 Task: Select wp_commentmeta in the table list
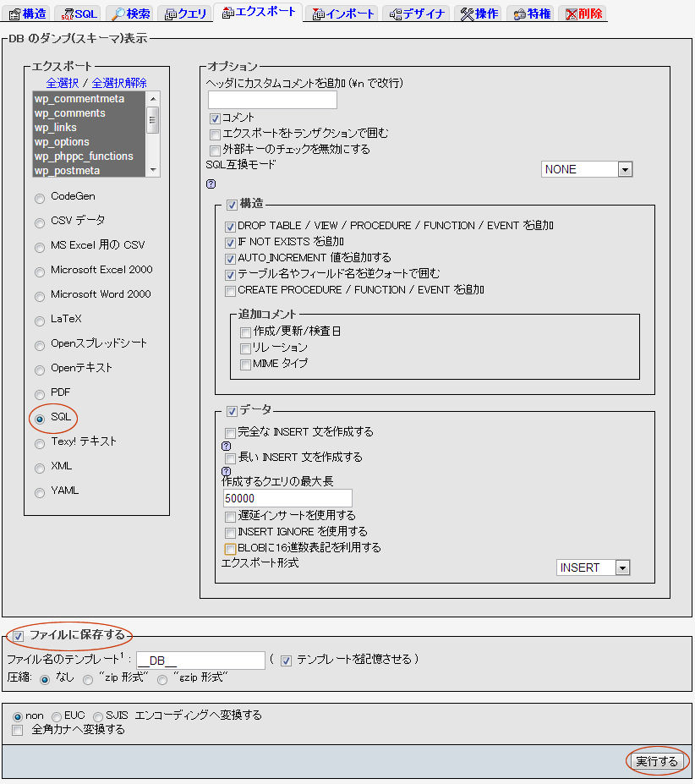[x=89, y=98]
